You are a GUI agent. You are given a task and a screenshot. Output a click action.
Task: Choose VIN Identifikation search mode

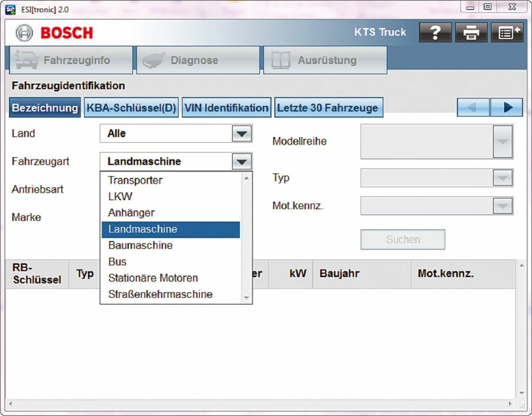tap(227, 108)
